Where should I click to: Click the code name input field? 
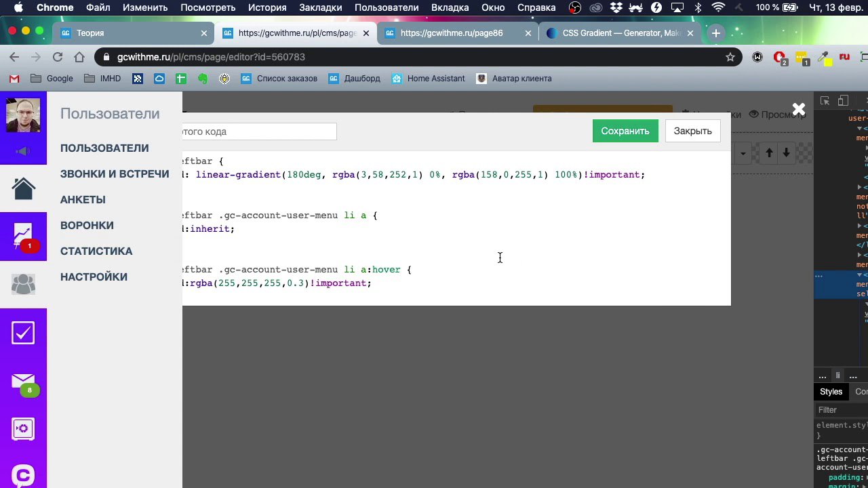click(x=259, y=131)
